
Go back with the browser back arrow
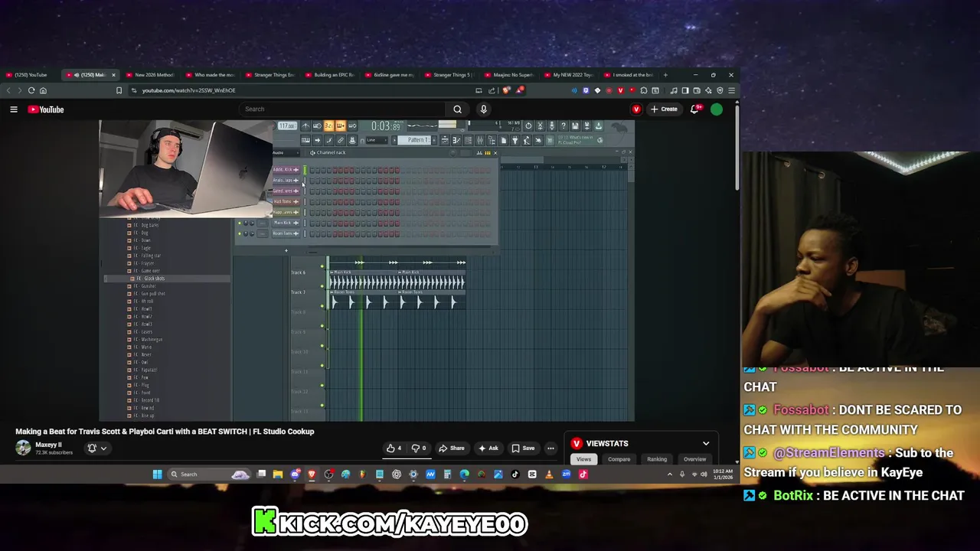point(8,90)
